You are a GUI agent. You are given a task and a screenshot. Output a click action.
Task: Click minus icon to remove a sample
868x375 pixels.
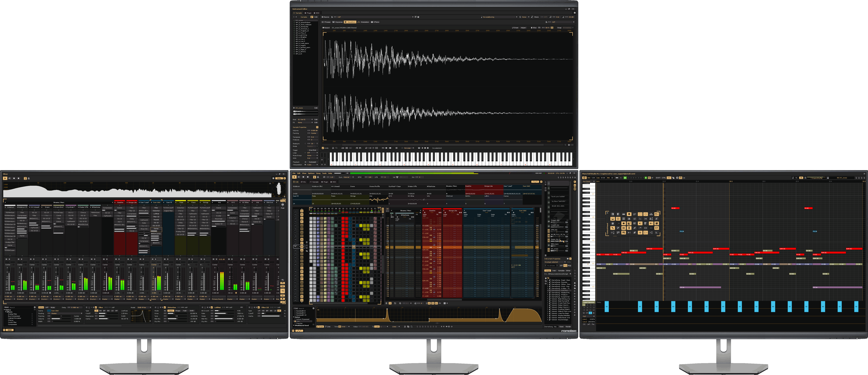coord(294,17)
